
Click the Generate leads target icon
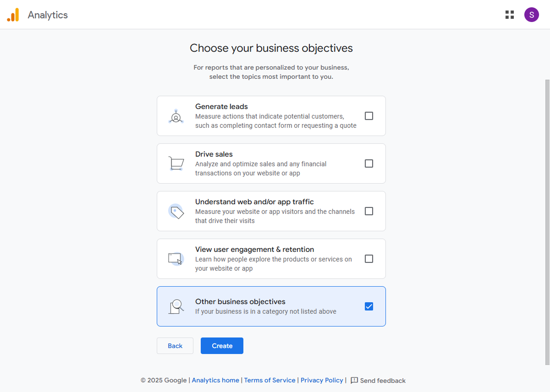[x=176, y=116]
